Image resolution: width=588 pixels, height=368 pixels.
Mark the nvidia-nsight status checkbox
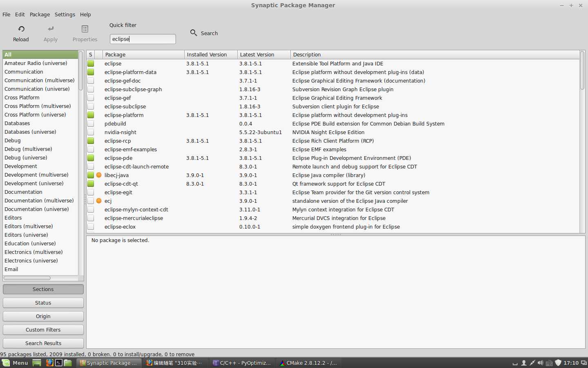91,132
